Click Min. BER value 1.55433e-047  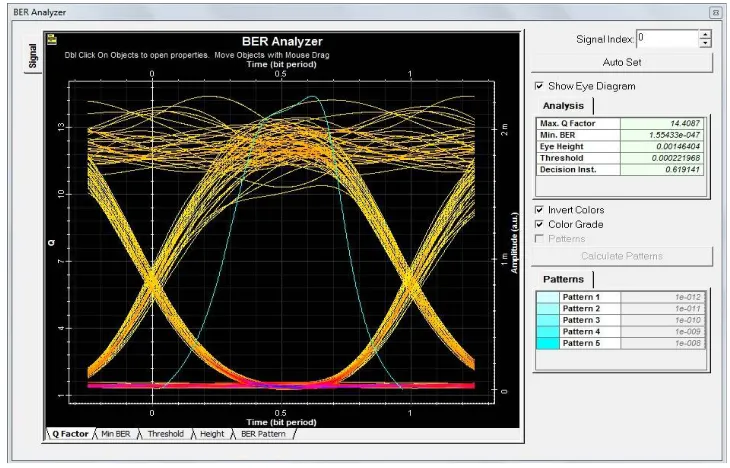pos(662,135)
